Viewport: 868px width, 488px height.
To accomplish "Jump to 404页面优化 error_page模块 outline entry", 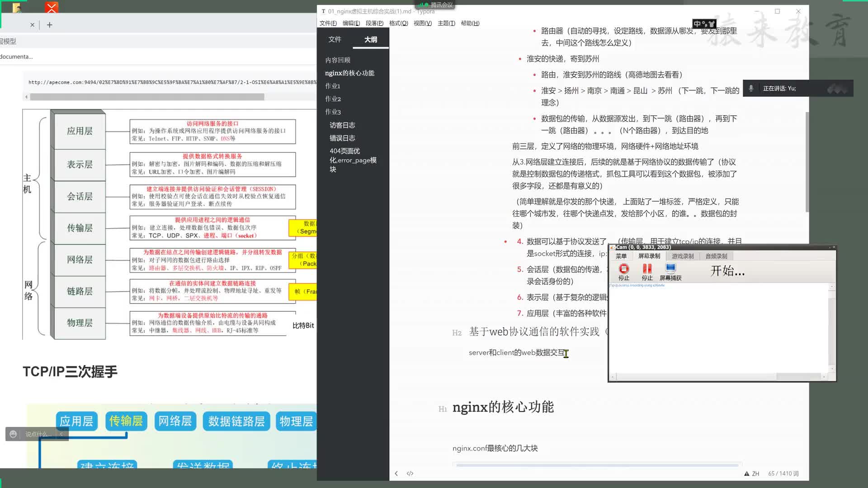I will coord(353,160).
